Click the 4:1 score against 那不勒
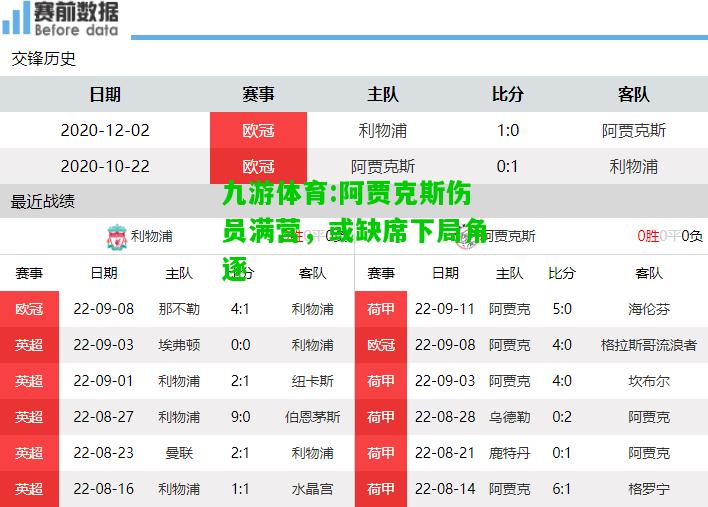The height and width of the screenshot is (507, 708). (240, 309)
